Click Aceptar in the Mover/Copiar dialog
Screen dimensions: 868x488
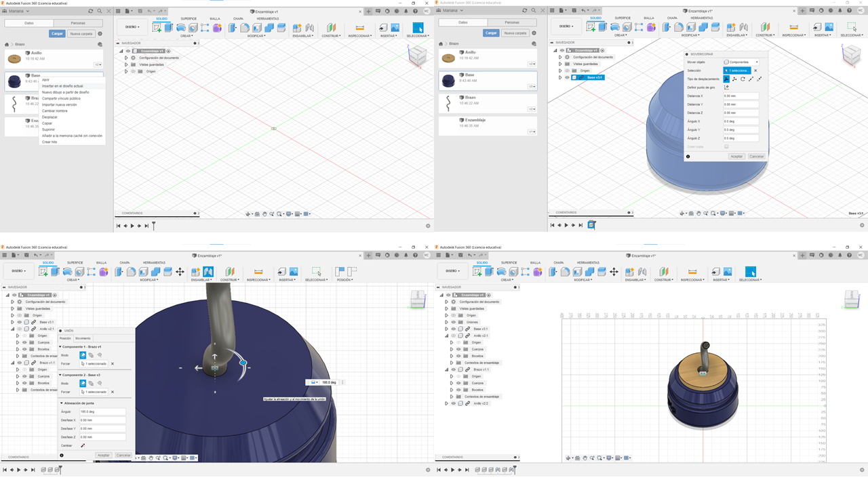click(736, 157)
